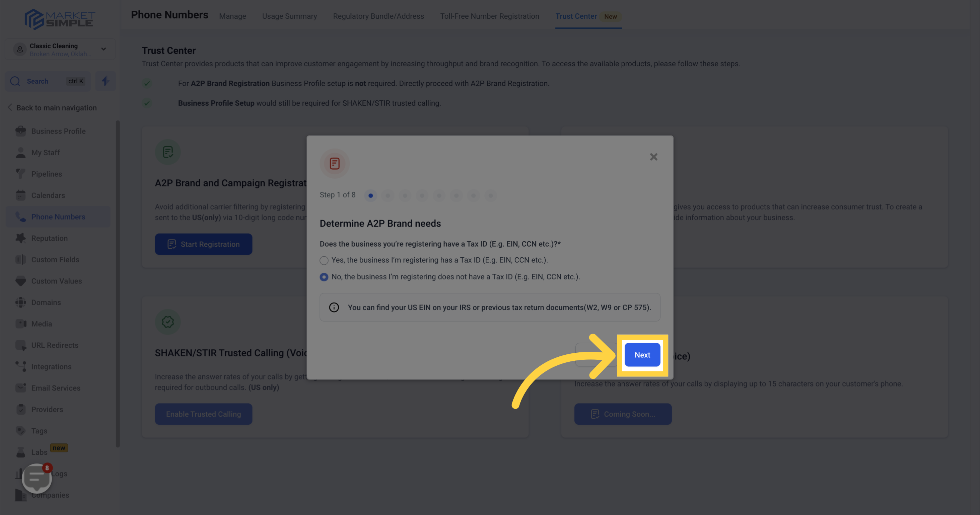Screen dimensions: 980x515
Task: Click the Next button in dialog
Action: coord(642,355)
